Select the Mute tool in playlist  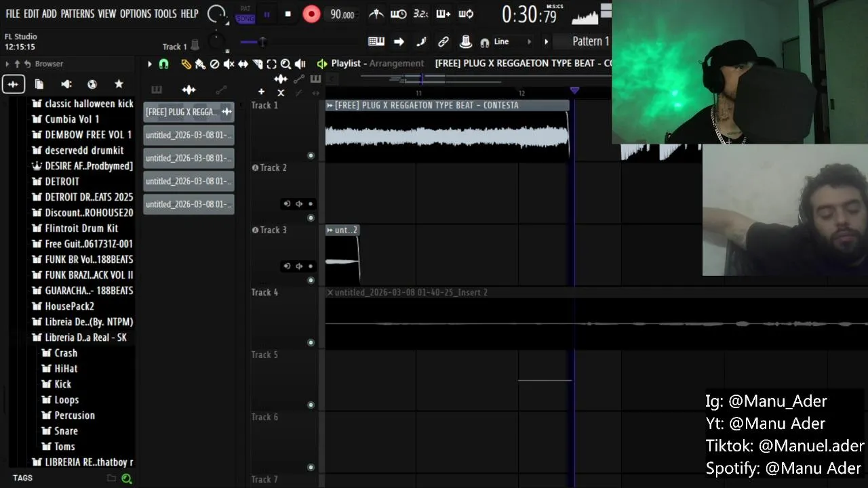pos(229,64)
